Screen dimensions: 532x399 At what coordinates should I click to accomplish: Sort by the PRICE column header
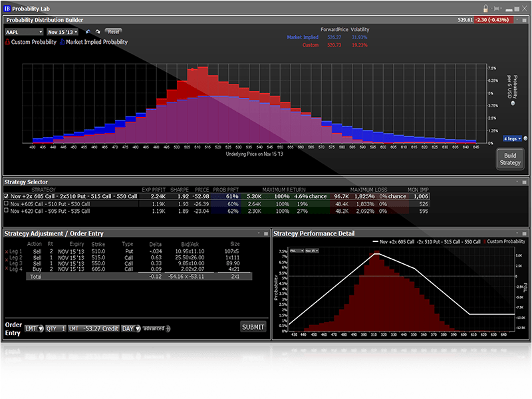202,190
